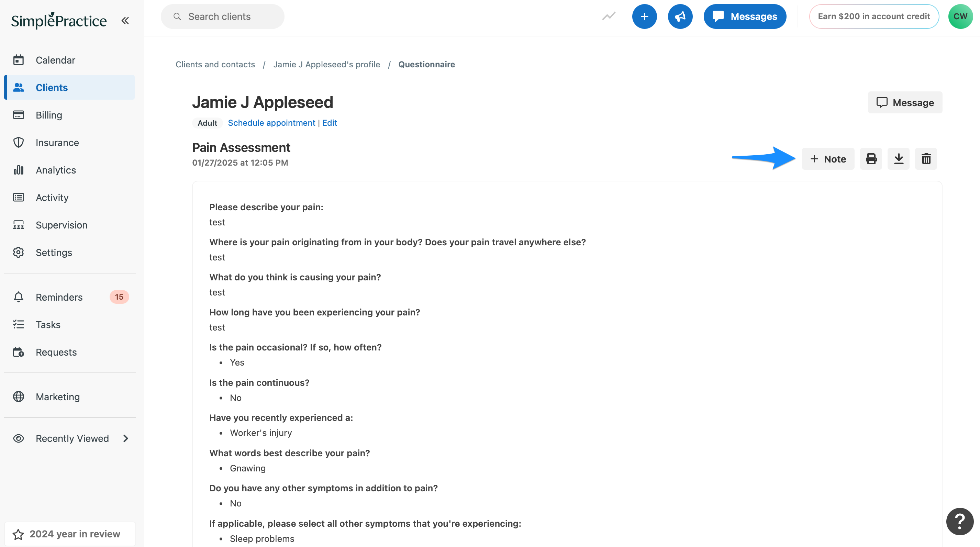Click the Schedule appointment link
This screenshot has width=980, height=547.
pyautogui.click(x=271, y=123)
